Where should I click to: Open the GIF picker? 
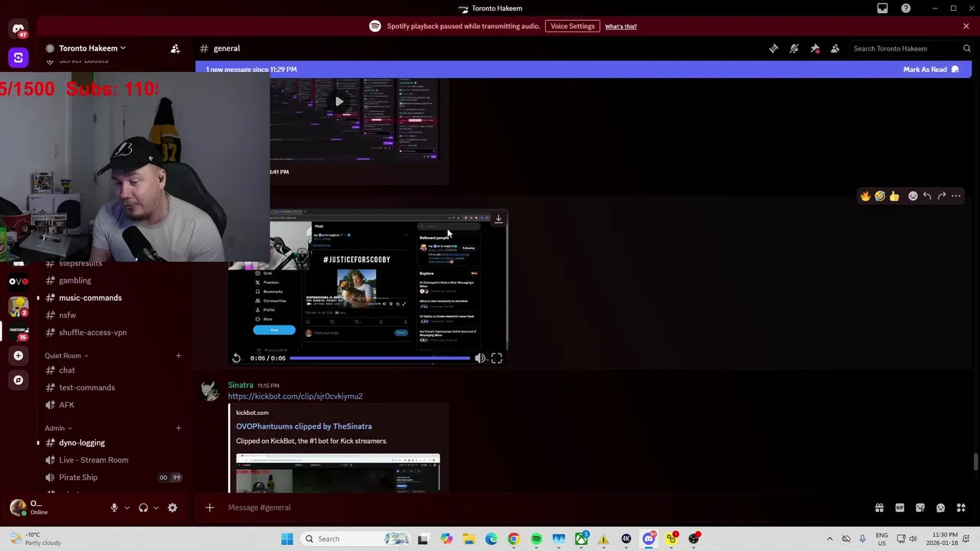pyautogui.click(x=900, y=507)
